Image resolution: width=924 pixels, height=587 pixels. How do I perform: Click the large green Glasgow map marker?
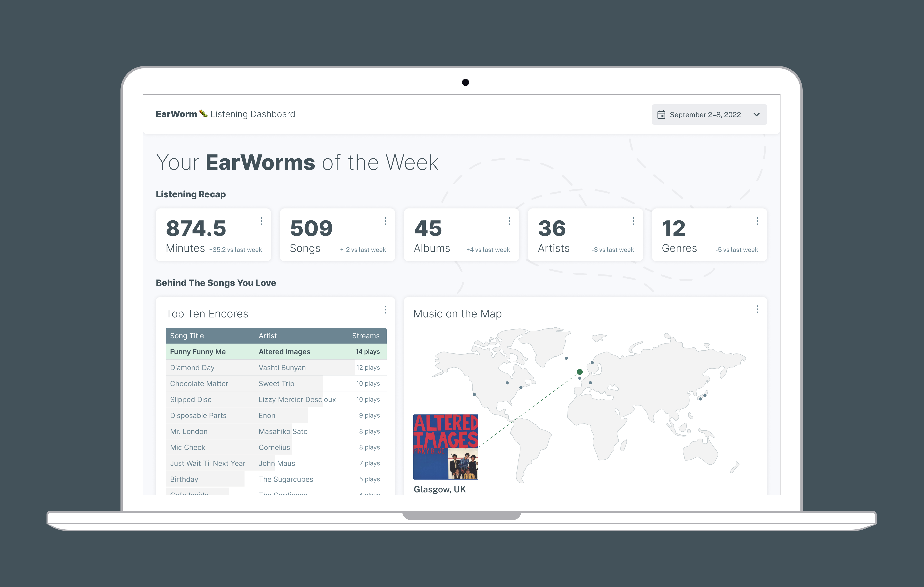click(579, 372)
